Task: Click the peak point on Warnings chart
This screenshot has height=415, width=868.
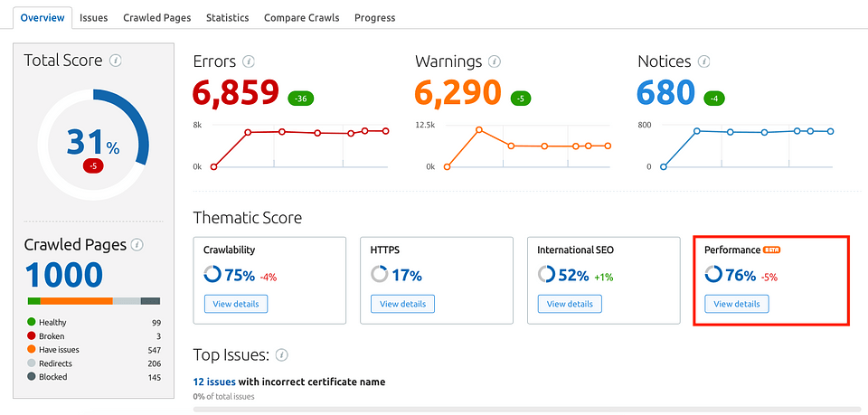Action: (x=479, y=130)
